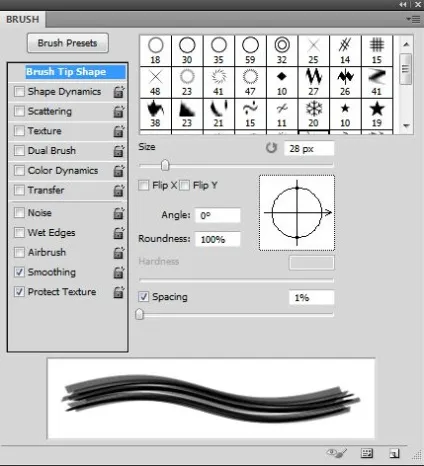Viewport: 424px width, 466px height.
Task: Toggle the lock next to Protect Texture
Action: point(119,292)
